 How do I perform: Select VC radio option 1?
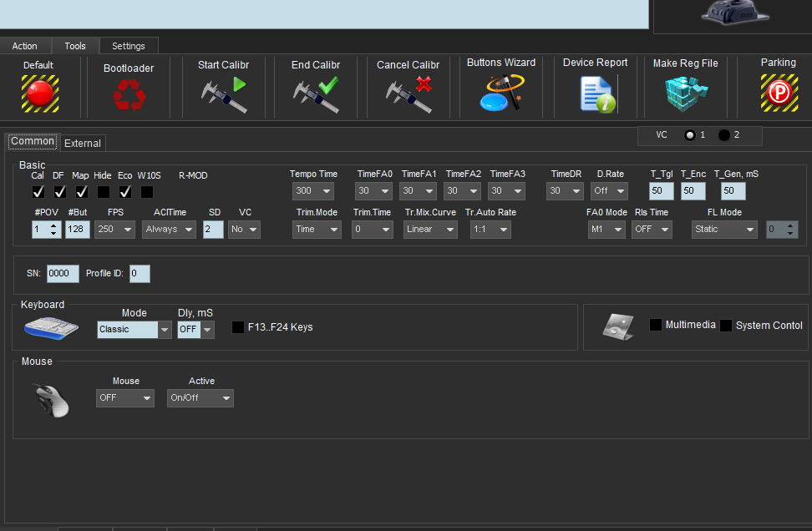pyautogui.click(x=690, y=135)
